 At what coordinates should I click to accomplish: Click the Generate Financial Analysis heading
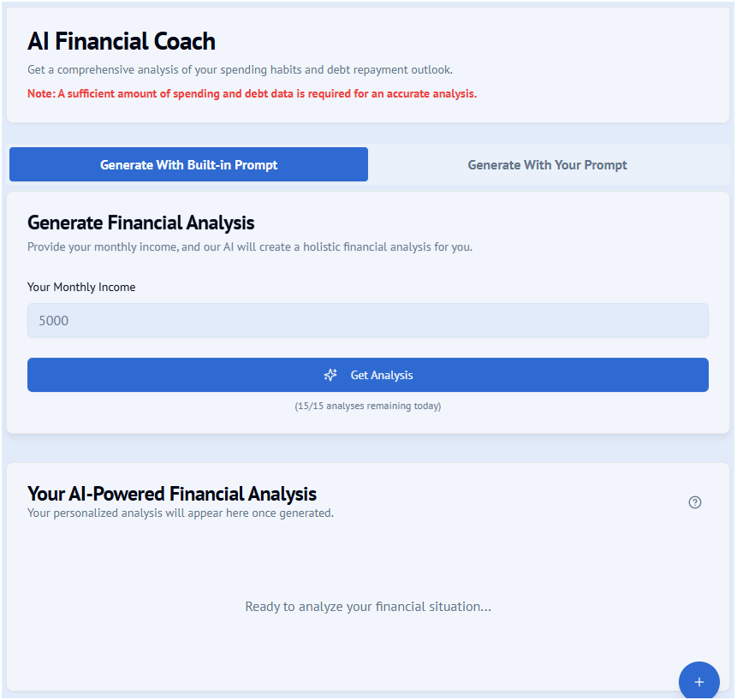141,223
